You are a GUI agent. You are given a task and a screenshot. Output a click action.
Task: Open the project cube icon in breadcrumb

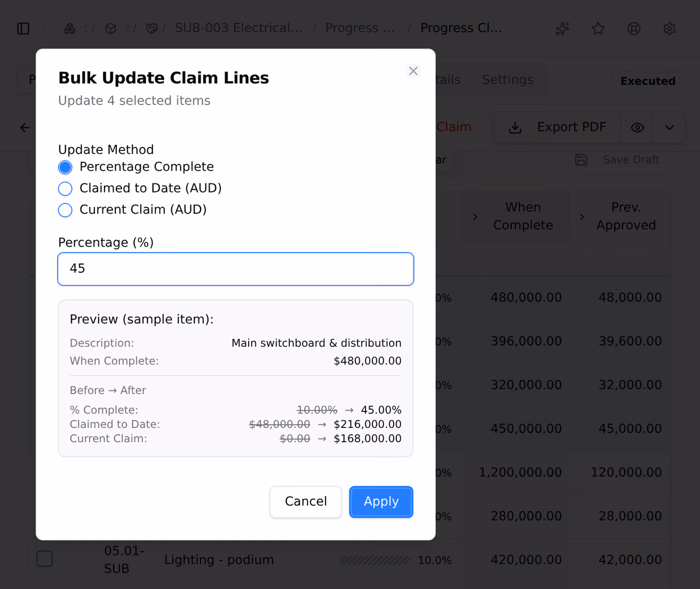click(x=110, y=28)
